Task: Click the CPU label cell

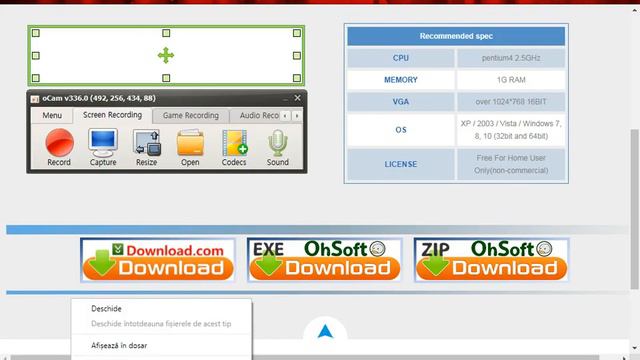Action: [401, 58]
